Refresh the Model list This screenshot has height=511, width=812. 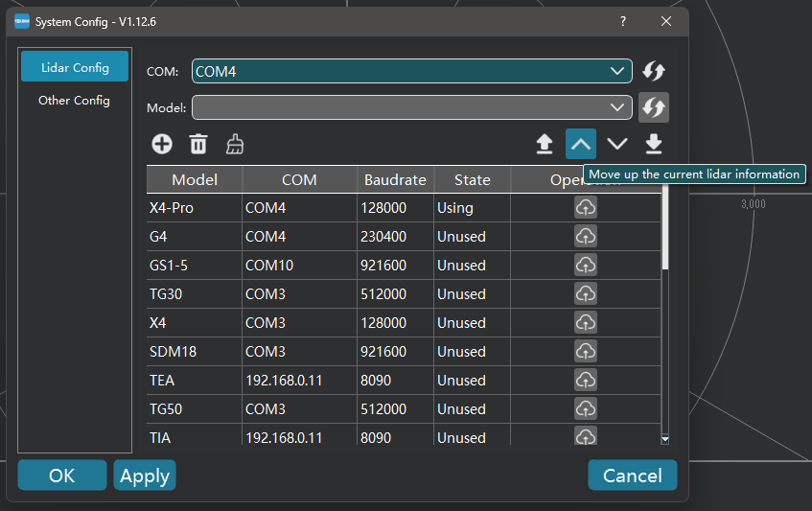point(654,106)
